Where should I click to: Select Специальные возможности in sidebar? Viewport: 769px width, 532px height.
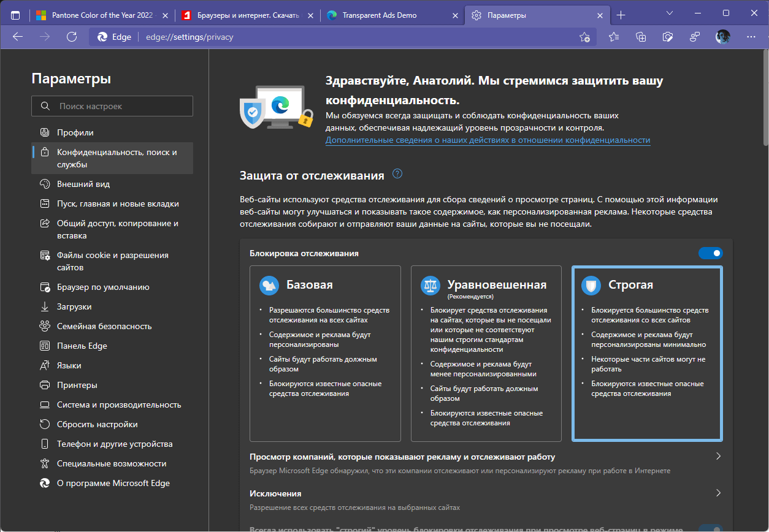click(x=112, y=463)
